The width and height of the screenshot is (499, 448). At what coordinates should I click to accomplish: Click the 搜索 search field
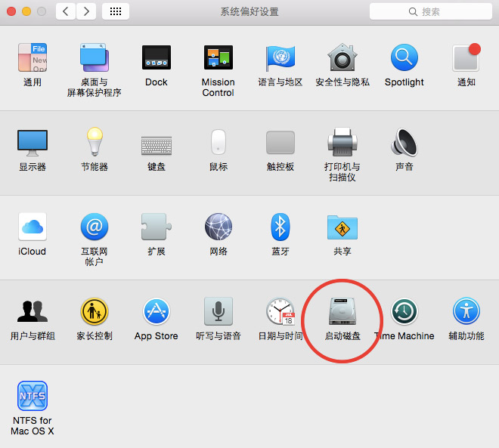click(431, 11)
